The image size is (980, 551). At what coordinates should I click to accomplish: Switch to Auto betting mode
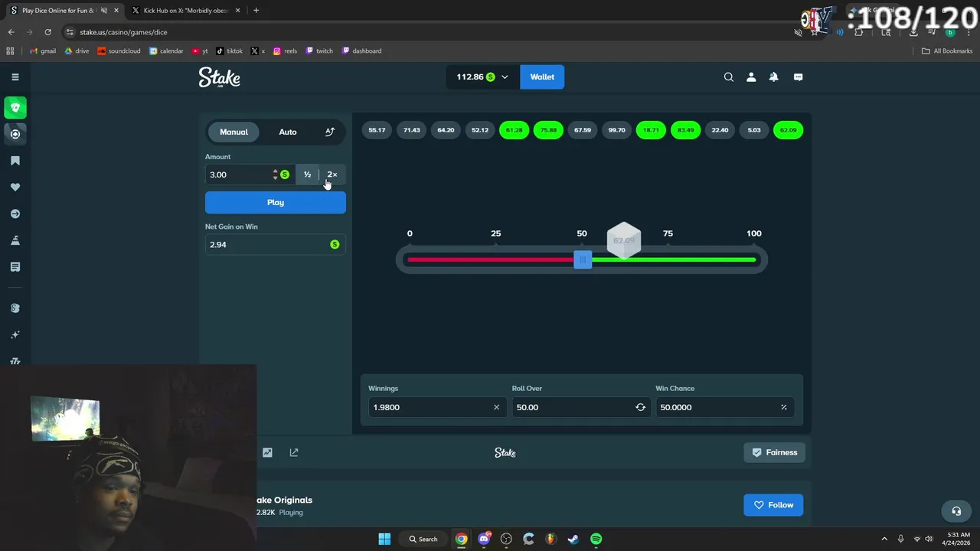(x=288, y=132)
